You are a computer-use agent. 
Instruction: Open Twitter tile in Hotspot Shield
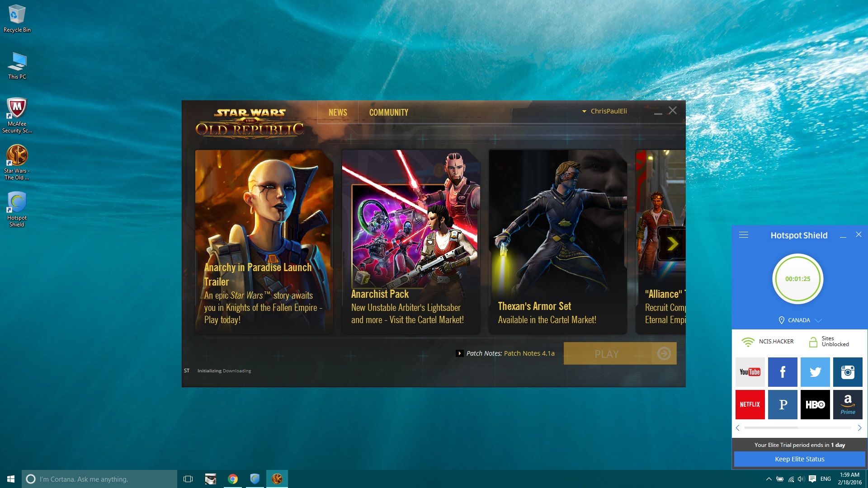tap(815, 372)
